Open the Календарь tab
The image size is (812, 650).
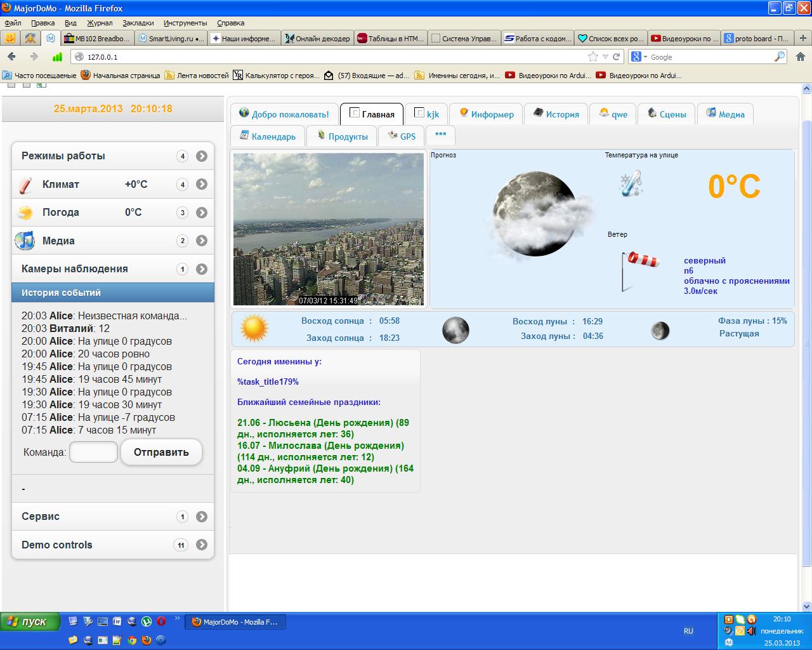(x=268, y=136)
